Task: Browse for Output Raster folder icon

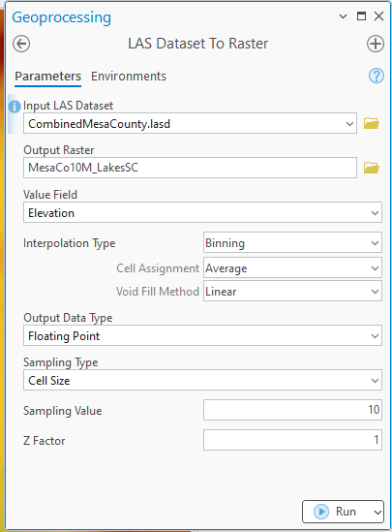Action: [x=372, y=168]
